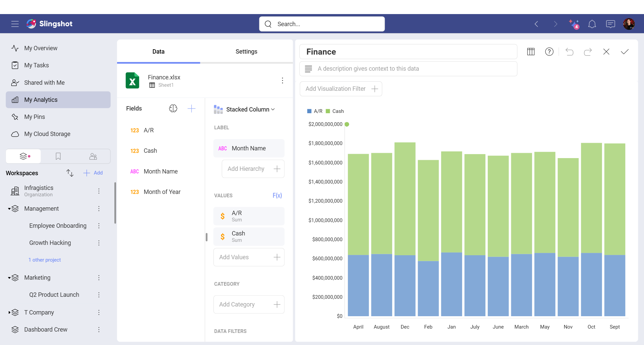Screen dimensions: 644x345
Task: Switch to the bookmarks view
Action: click(58, 156)
